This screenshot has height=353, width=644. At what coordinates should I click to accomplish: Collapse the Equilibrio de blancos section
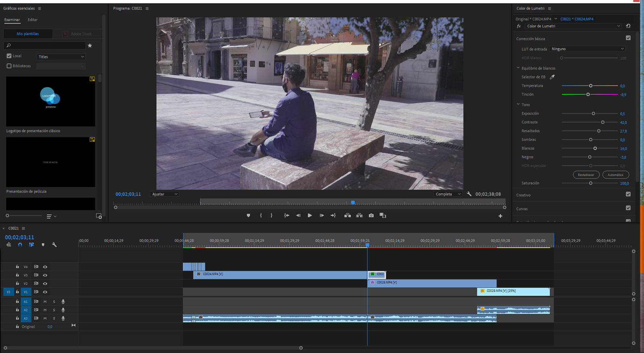pyautogui.click(x=518, y=68)
